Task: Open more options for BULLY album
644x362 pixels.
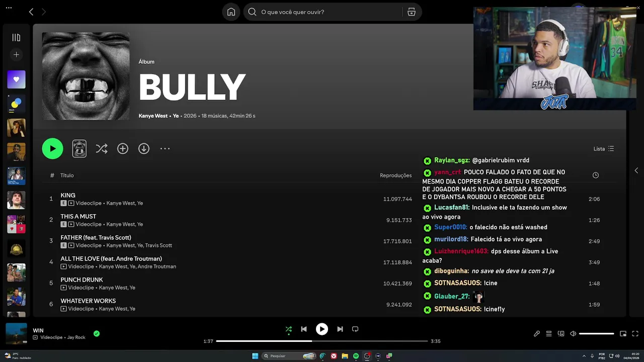Action: tap(165, 148)
